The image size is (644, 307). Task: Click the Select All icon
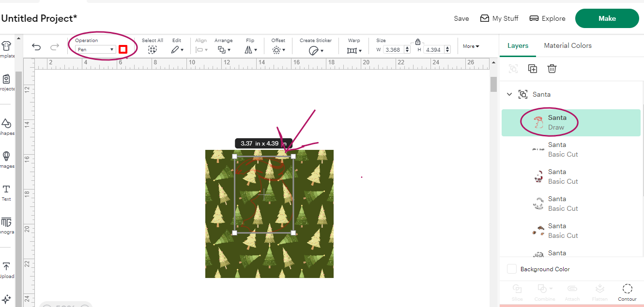(x=153, y=49)
